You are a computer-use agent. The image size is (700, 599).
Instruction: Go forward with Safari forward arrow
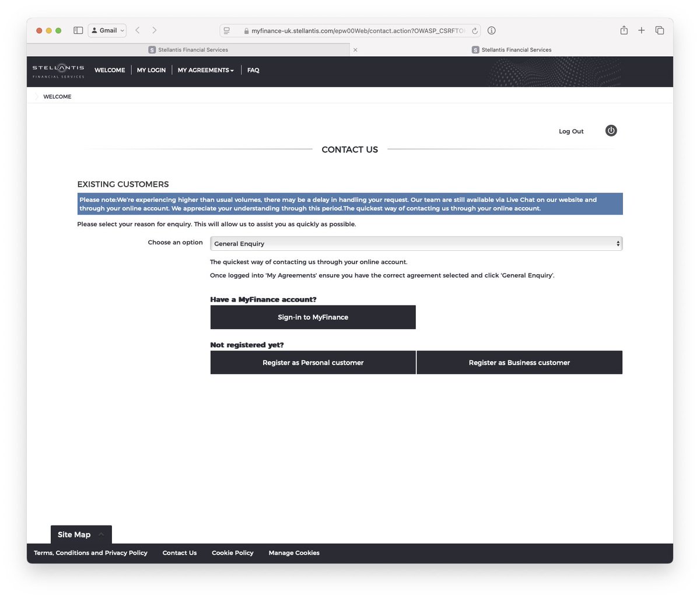154,30
